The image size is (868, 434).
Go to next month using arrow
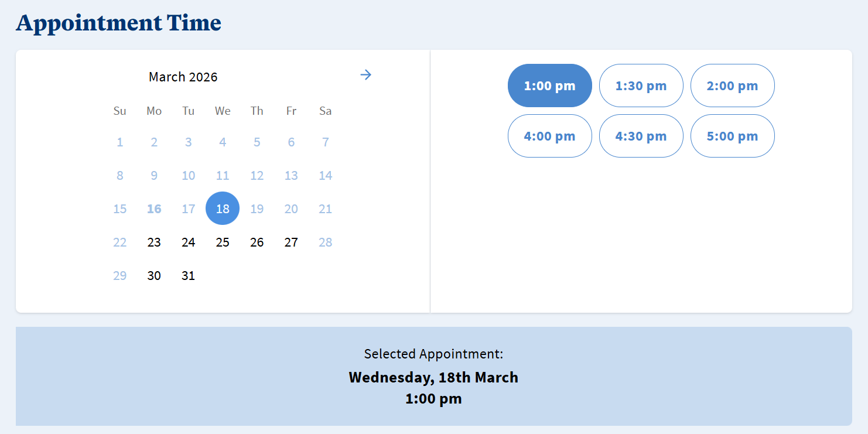(366, 75)
